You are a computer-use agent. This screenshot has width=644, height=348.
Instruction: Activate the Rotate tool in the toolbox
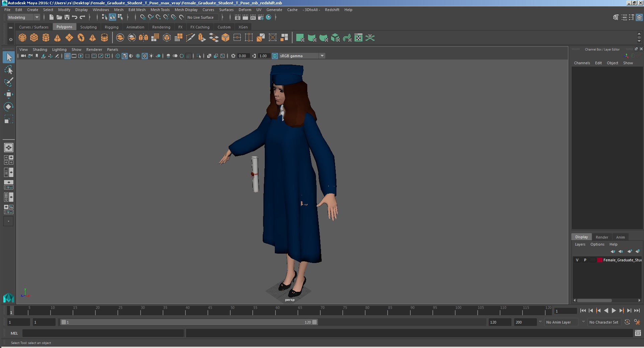9,107
